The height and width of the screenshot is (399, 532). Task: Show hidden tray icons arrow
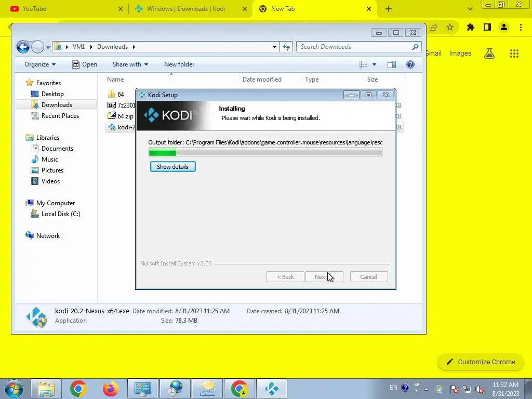426,389
